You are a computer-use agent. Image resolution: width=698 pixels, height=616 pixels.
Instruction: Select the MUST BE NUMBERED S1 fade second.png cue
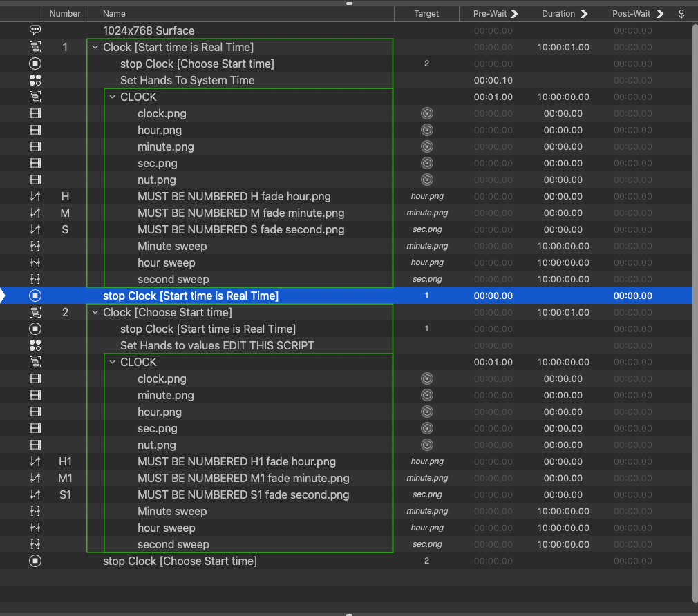pyautogui.click(x=243, y=494)
